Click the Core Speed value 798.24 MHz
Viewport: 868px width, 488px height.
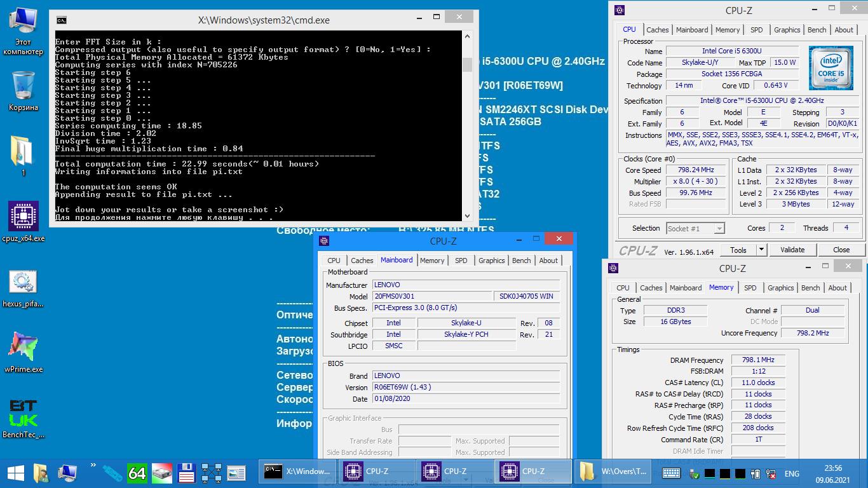coord(695,170)
